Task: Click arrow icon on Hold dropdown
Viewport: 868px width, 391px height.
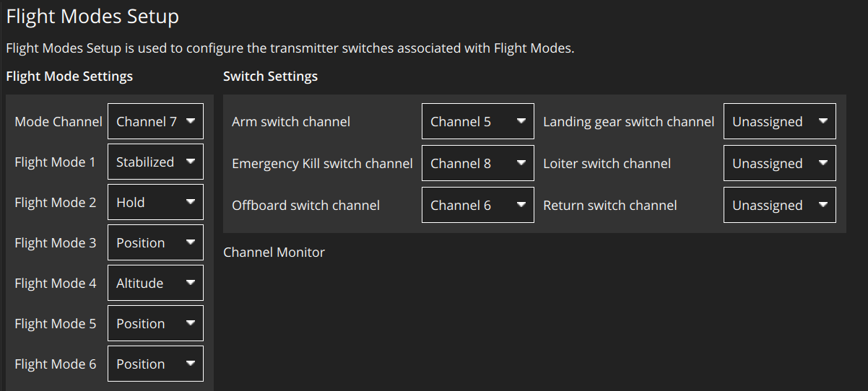Action: point(191,202)
